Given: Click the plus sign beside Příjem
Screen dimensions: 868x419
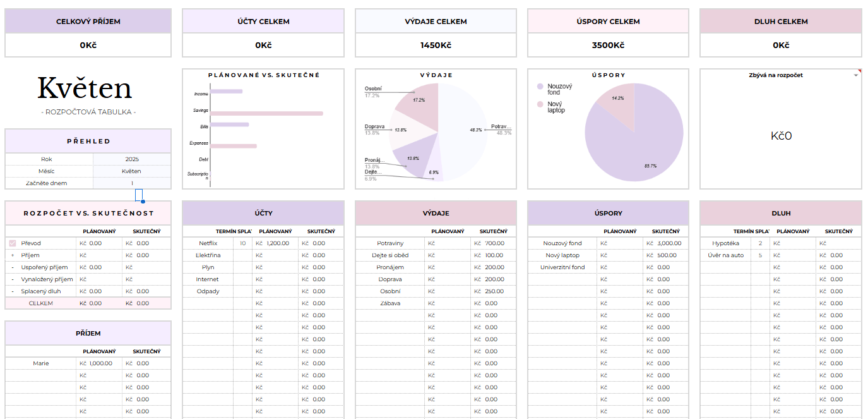Looking at the screenshot, I should [x=12, y=255].
